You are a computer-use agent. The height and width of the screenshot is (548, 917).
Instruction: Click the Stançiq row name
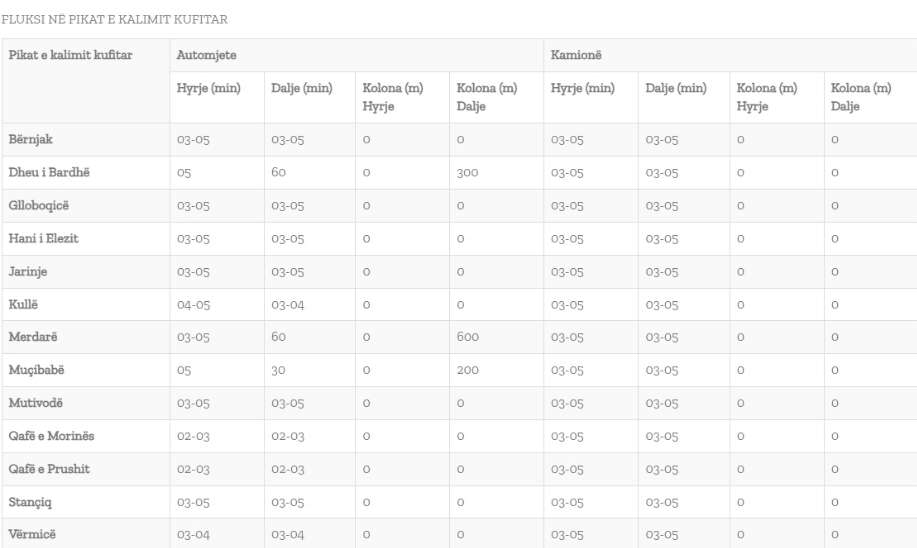[x=30, y=502]
